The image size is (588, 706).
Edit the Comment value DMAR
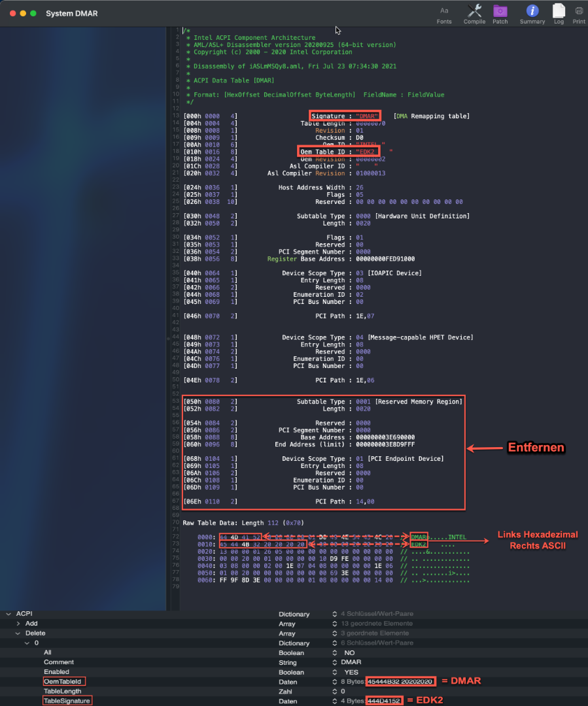(351, 662)
